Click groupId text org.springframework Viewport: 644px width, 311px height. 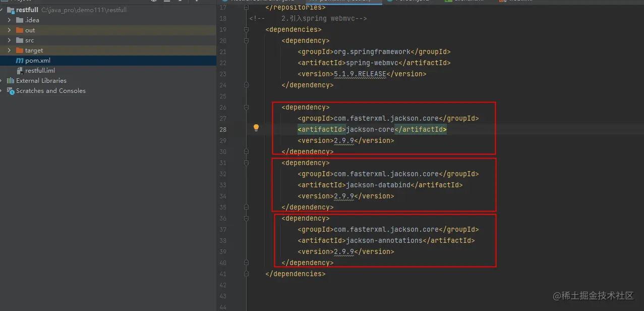[x=372, y=51]
